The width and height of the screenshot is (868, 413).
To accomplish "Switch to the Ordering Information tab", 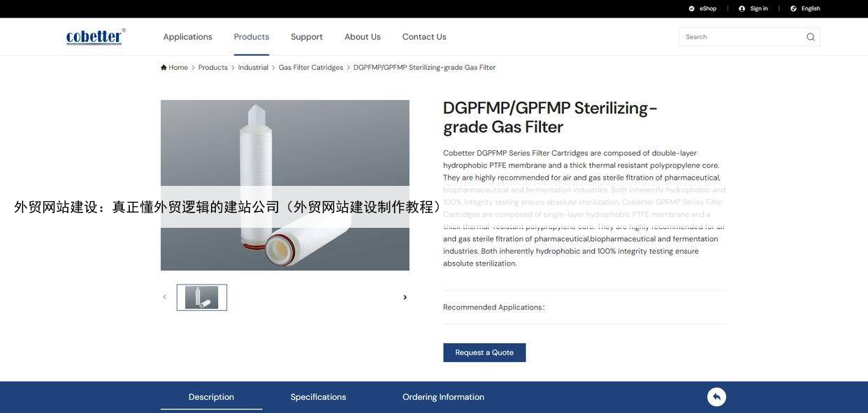I will click(443, 397).
